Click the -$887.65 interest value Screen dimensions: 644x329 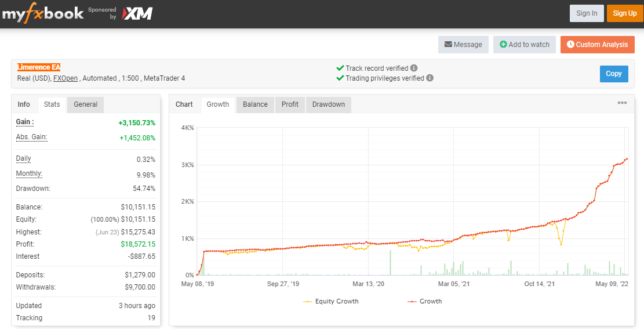tap(141, 256)
